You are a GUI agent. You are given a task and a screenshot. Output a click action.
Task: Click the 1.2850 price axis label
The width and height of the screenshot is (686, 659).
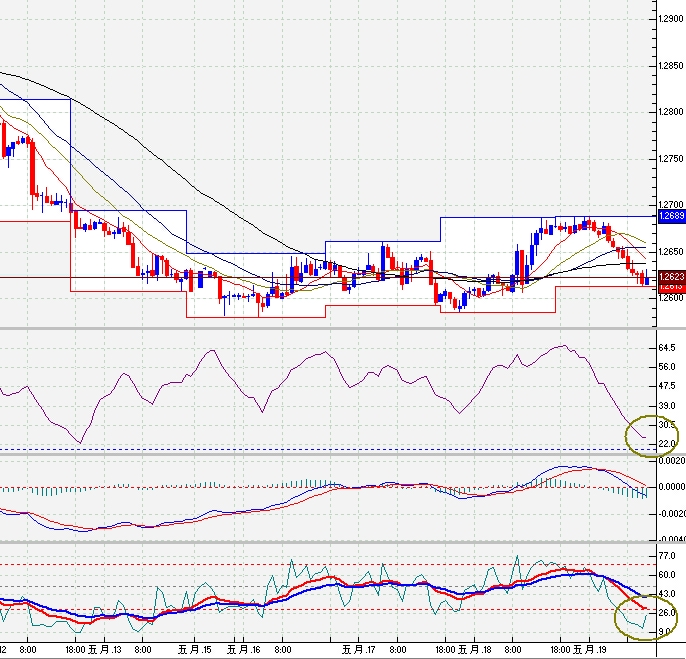point(671,66)
